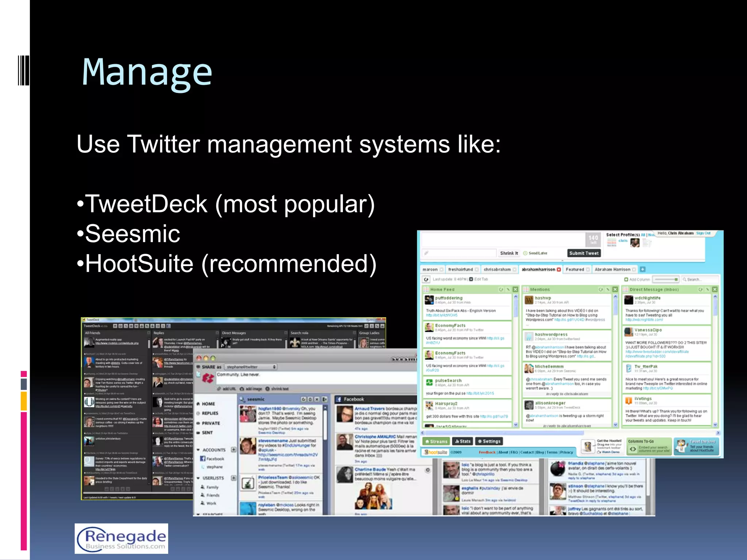
Task: Open Seesmic's SENT view
Action: [x=207, y=432]
